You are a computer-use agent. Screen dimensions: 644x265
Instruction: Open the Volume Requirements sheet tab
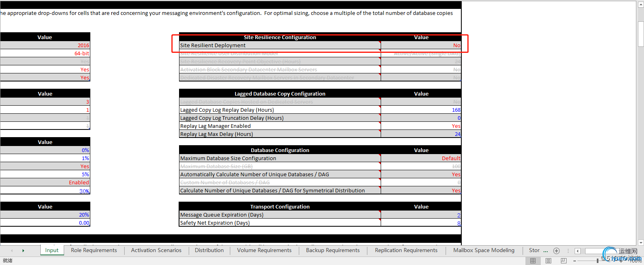pyautogui.click(x=264, y=250)
